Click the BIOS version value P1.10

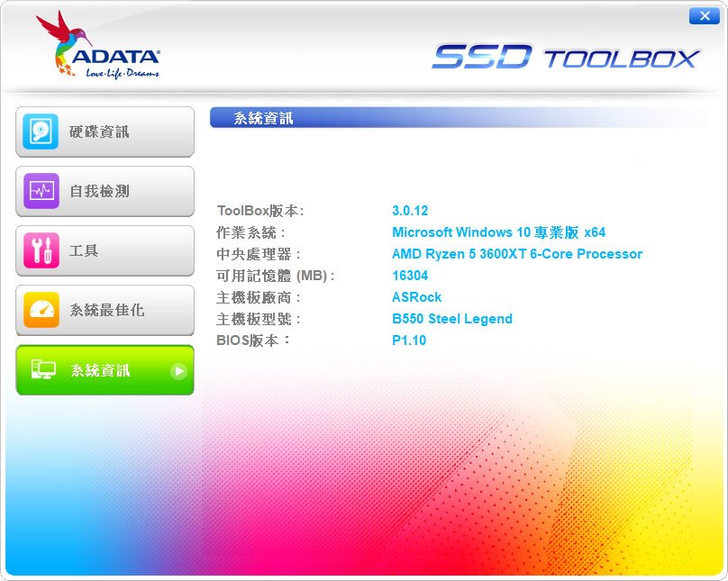click(x=409, y=340)
